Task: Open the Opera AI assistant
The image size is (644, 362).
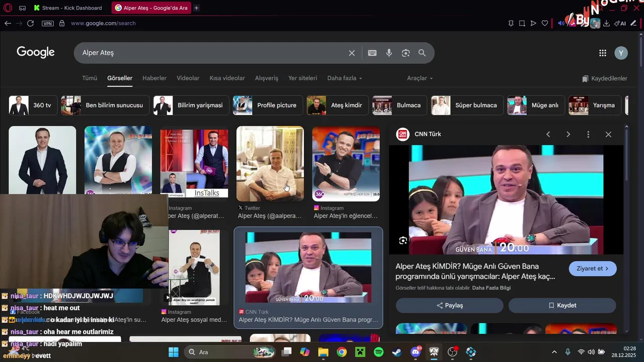Action: pyautogui.click(x=620, y=23)
